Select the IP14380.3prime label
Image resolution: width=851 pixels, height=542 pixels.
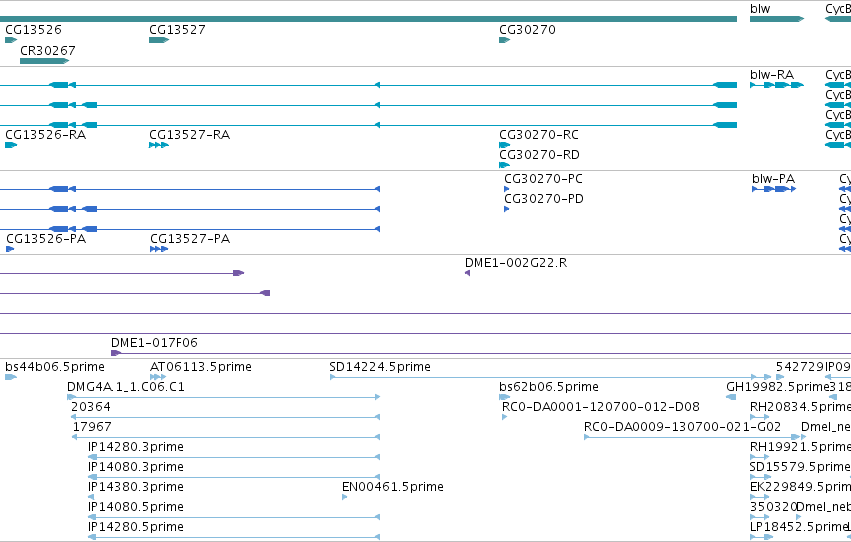(136, 487)
